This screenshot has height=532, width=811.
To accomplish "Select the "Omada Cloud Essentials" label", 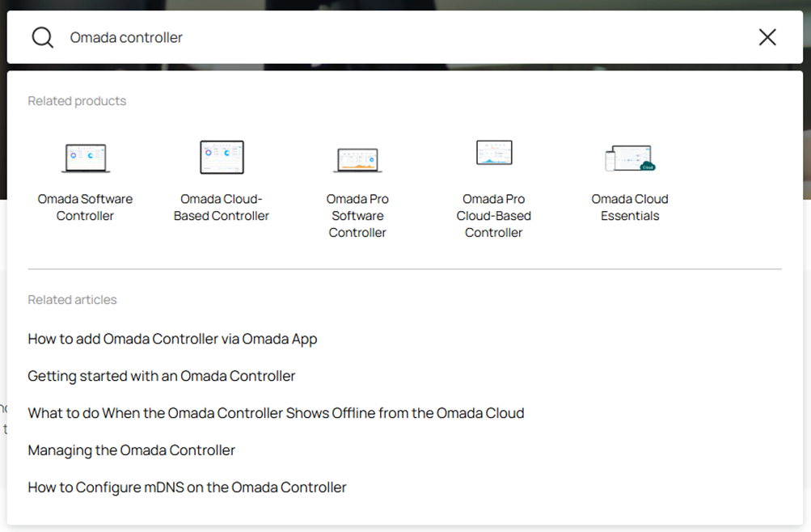I will pos(630,207).
